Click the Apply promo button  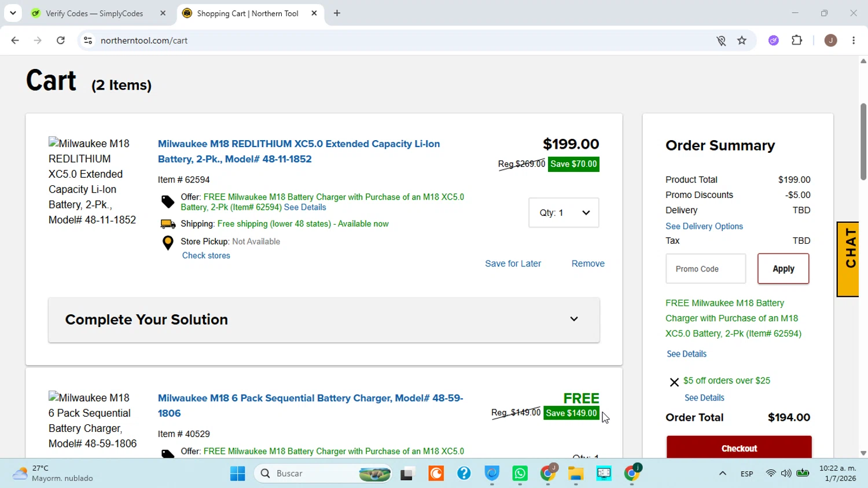click(783, 269)
